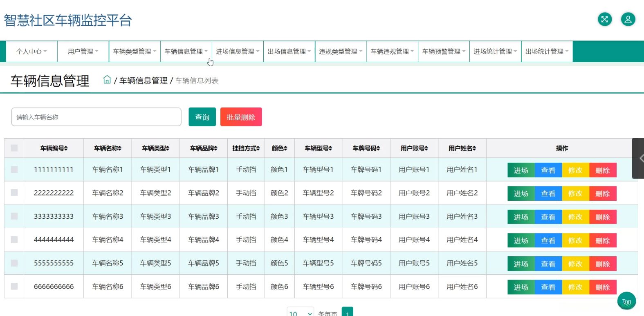Expand the 个人中心 dropdown menu
644x316 pixels.
click(31, 52)
